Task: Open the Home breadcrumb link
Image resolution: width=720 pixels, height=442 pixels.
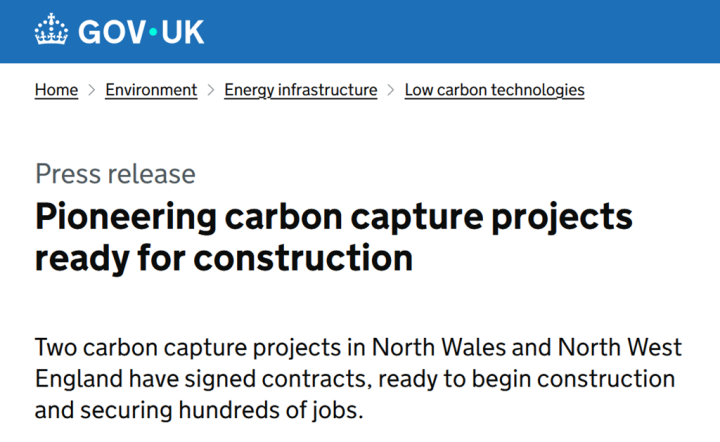Action: pyautogui.click(x=56, y=90)
